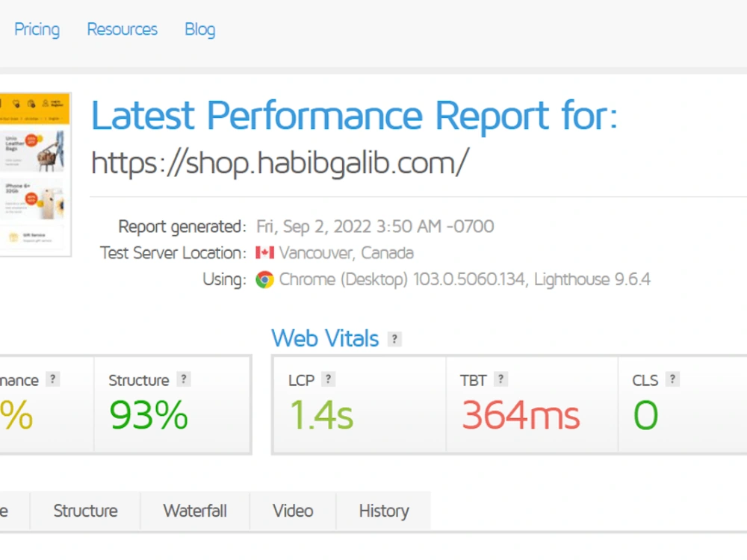Click the CLS value 0
Screen dimensions: 747x560
(x=646, y=415)
